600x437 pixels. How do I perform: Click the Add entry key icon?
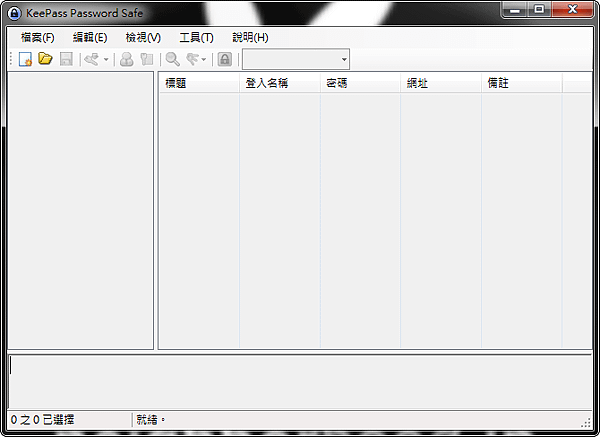(x=92, y=59)
